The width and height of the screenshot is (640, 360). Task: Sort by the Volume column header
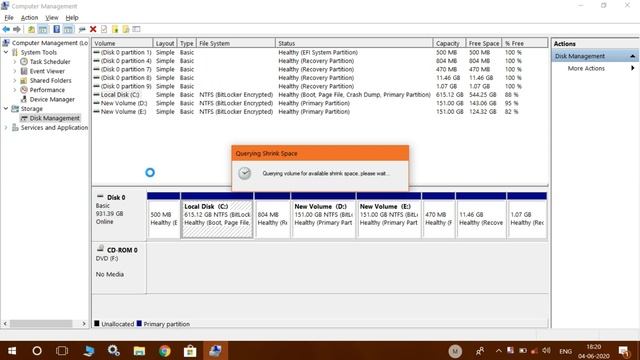(122, 43)
